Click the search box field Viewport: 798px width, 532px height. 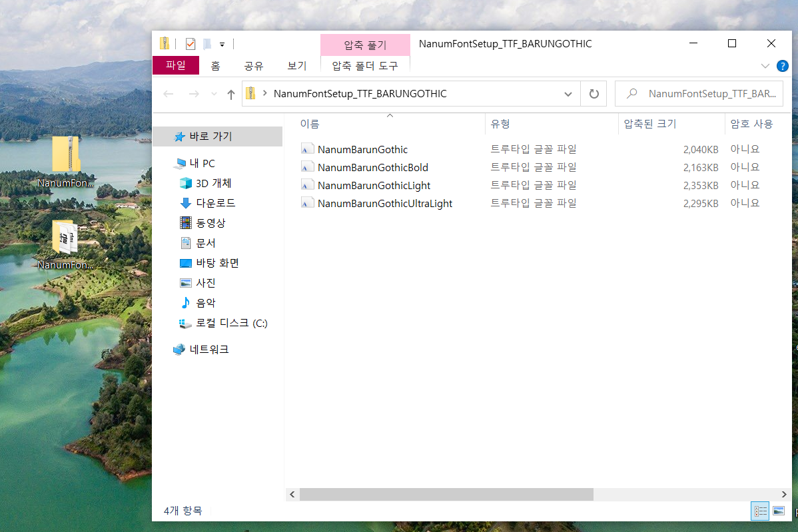(x=699, y=94)
